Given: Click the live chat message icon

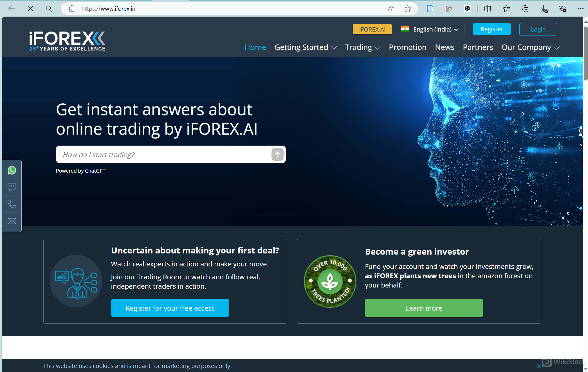Looking at the screenshot, I should 12,187.
